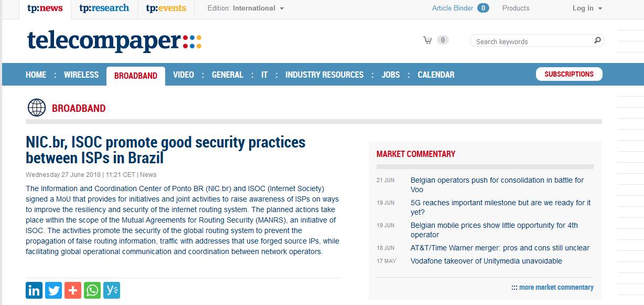Viewport: 644px width, 305px height.
Task: Open the telecompaper logo home link
Action: (114, 41)
